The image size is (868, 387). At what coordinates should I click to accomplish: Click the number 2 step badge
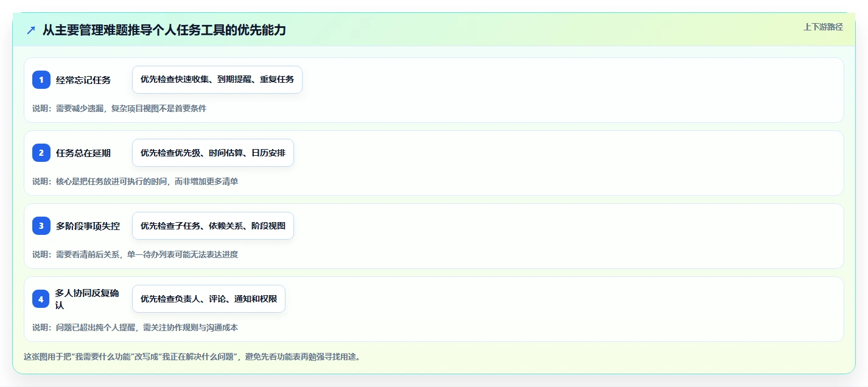point(41,153)
